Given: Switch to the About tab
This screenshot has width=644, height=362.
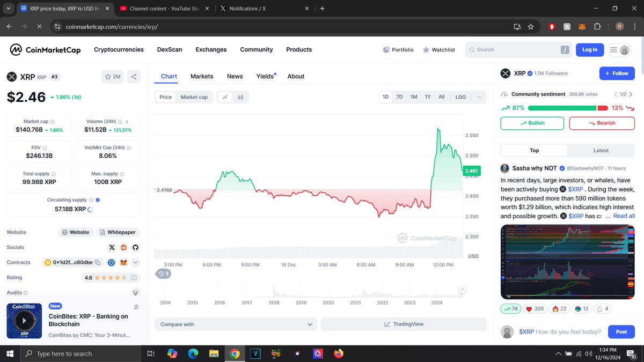Looking at the screenshot, I should click(x=296, y=76).
